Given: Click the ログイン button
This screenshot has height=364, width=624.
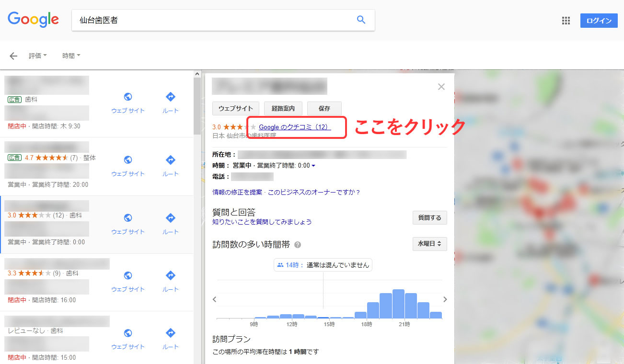Looking at the screenshot, I should (x=599, y=21).
